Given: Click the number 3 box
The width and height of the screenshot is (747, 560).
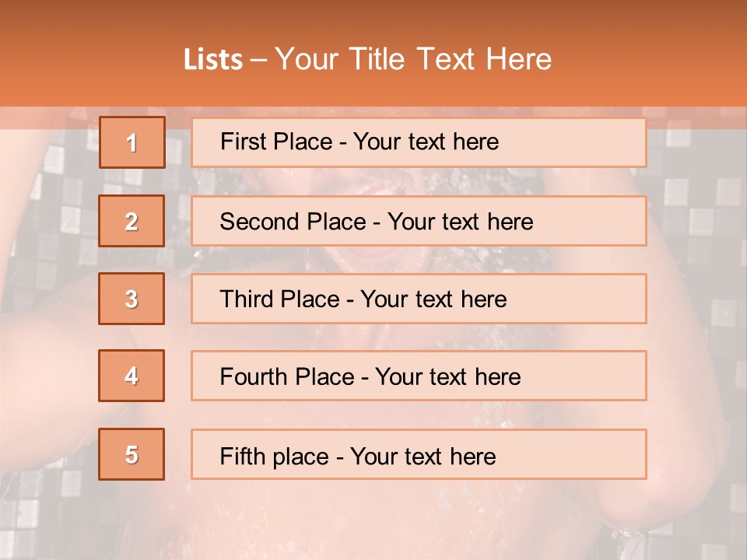Looking at the screenshot, I should (x=132, y=299).
